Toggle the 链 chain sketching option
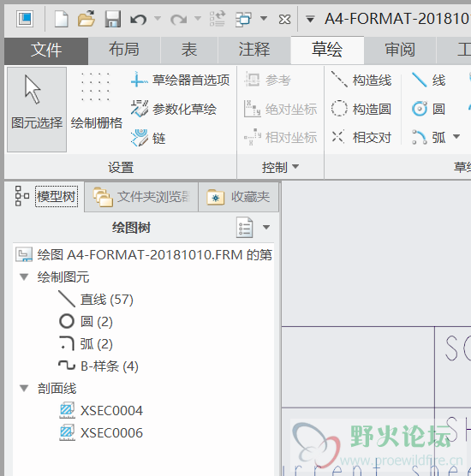The image size is (471, 476). (x=148, y=138)
